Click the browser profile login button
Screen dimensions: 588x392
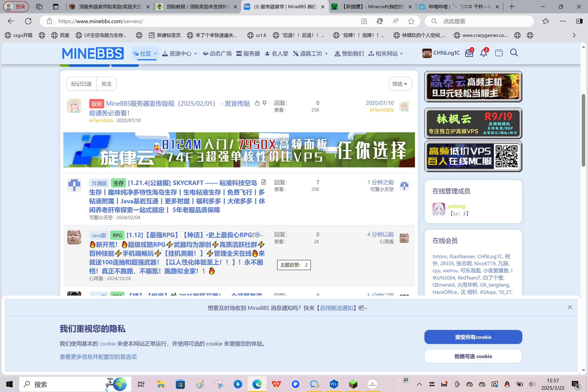click(16, 7)
